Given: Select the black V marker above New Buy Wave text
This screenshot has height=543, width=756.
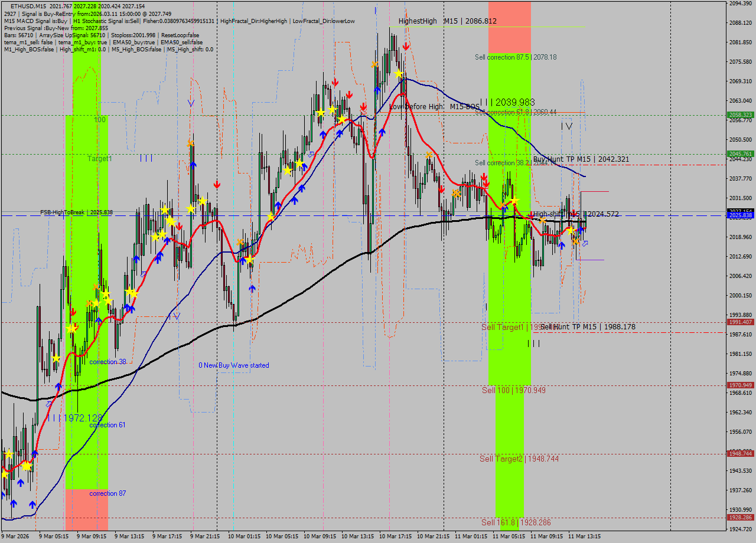Looking at the screenshot, I should pyautogui.click(x=175, y=316).
